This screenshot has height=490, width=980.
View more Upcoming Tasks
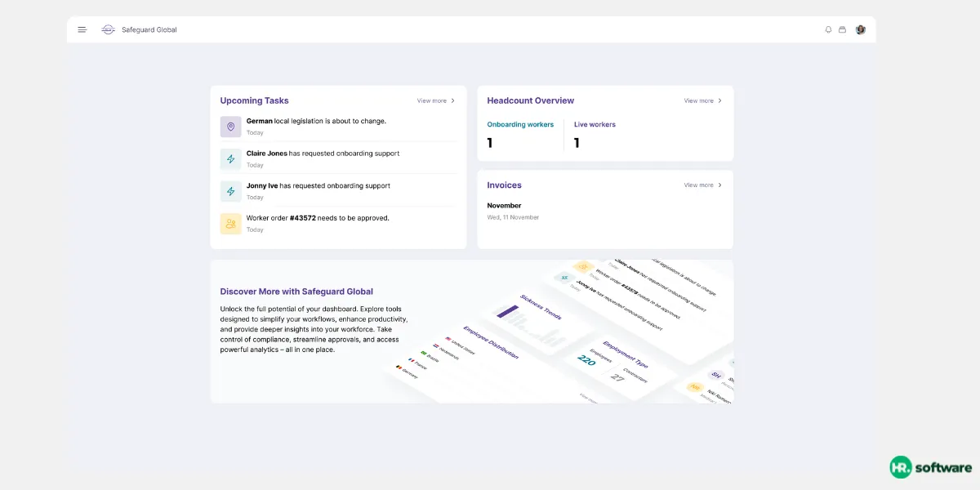(431, 101)
